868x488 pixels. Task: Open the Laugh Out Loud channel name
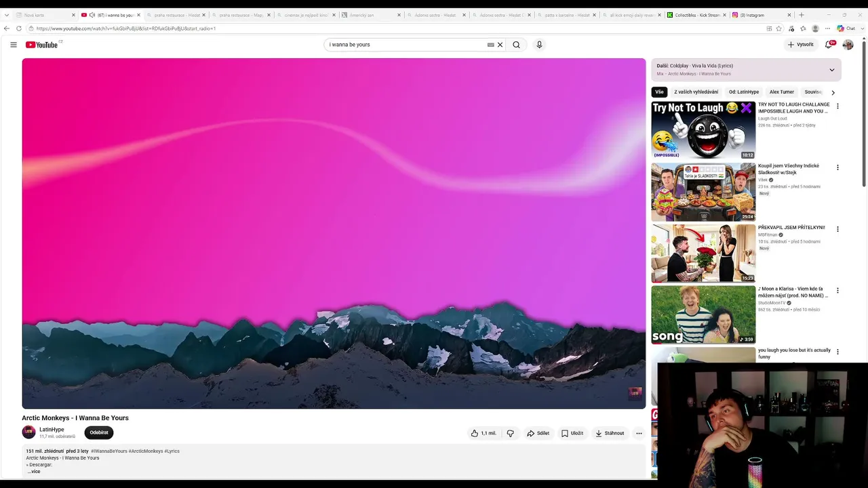coord(772,119)
